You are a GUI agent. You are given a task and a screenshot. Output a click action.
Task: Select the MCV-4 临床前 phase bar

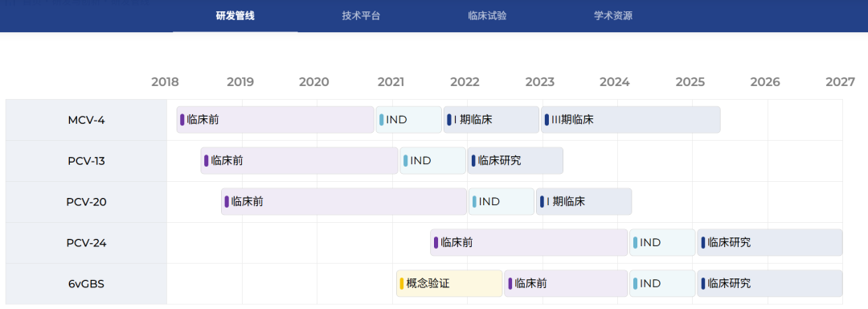click(x=276, y=120)
